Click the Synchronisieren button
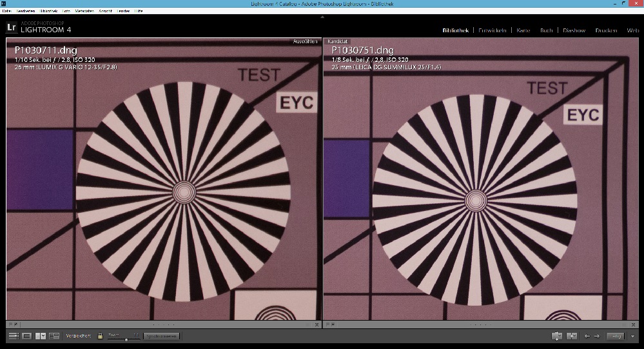The height and width of the screenshot is (349, 644). coord(161,336)
